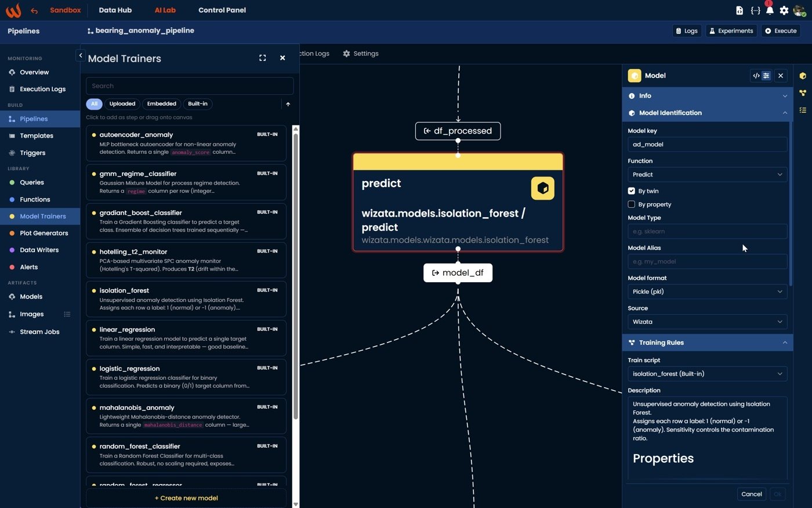Image resolution: width=812 pixels, height=508 pixels.
Task: Select the Uploaded filter chip
Action: tap(122, 104)
